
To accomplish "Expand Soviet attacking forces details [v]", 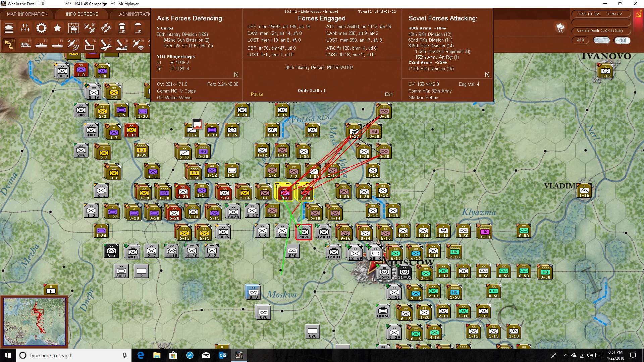I will 487,74.
